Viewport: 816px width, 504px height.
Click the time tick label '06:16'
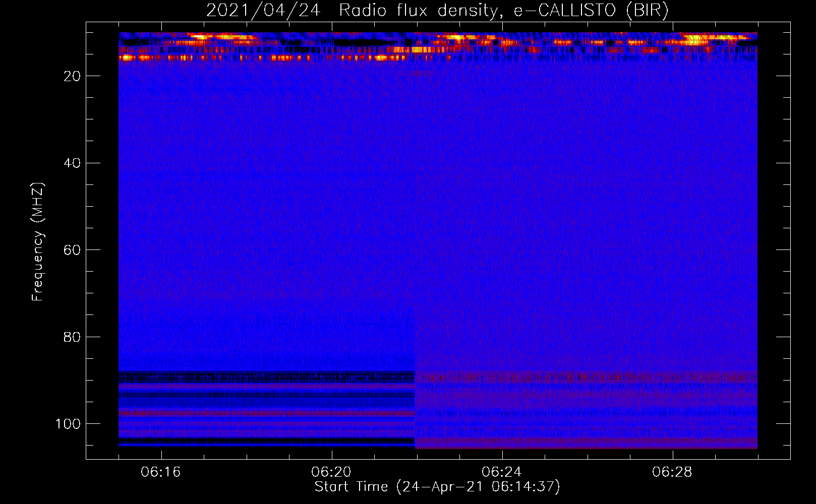pyautogui.click(x=161, y=472)
